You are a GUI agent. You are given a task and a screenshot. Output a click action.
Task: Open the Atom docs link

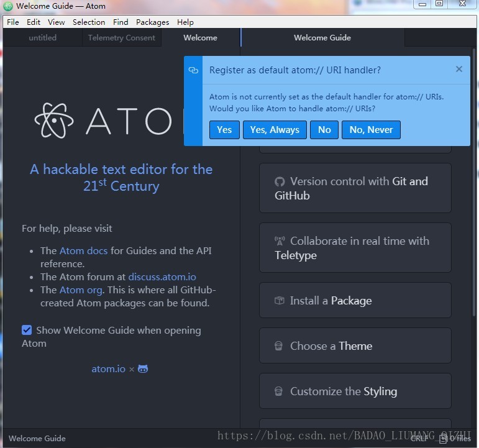pos(84,251)
